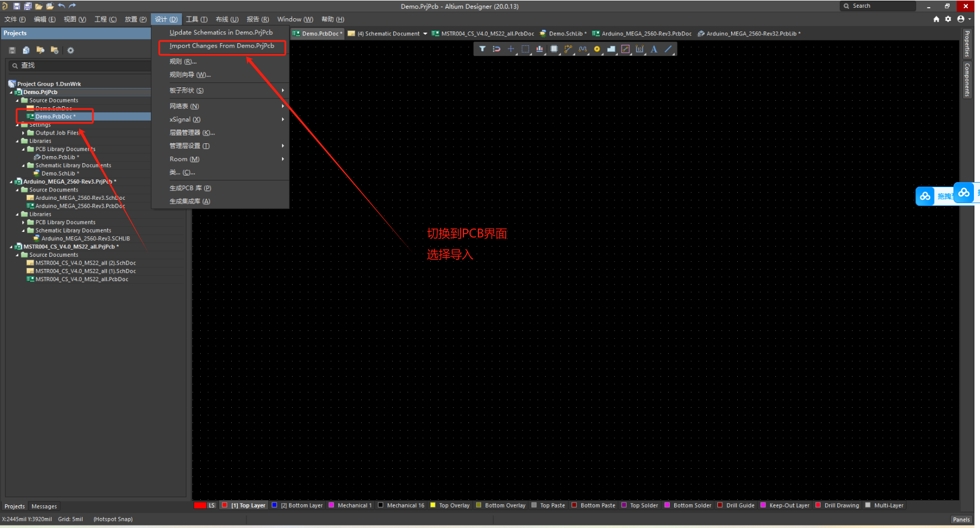Select Demo.PcbDoc in the project tree
980x528 pixels.
tap(55, 117)
